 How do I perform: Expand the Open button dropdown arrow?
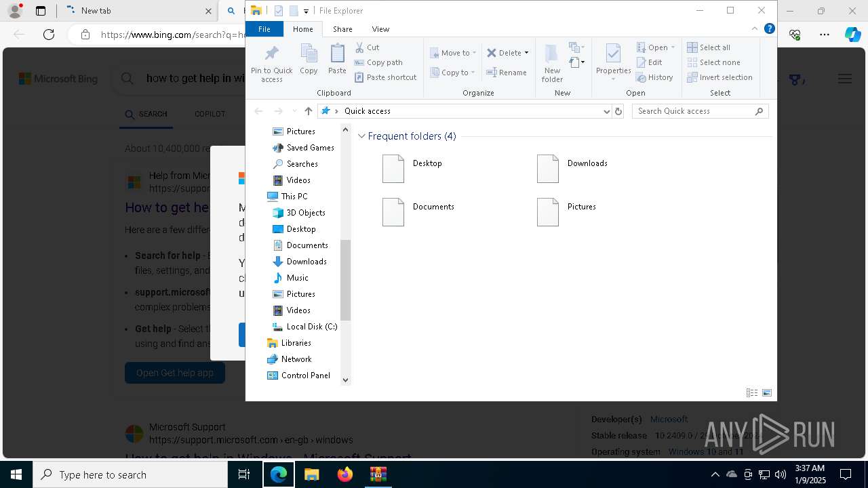point(673,47)
